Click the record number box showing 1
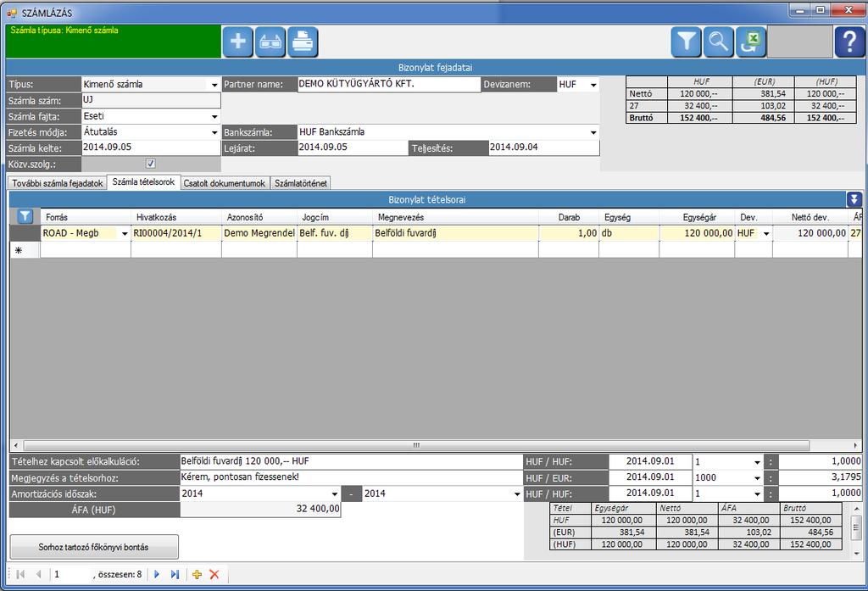 coord(70,574)
